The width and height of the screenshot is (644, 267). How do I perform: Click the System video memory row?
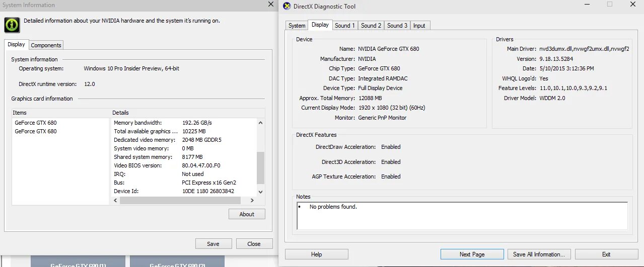[184, 148]
